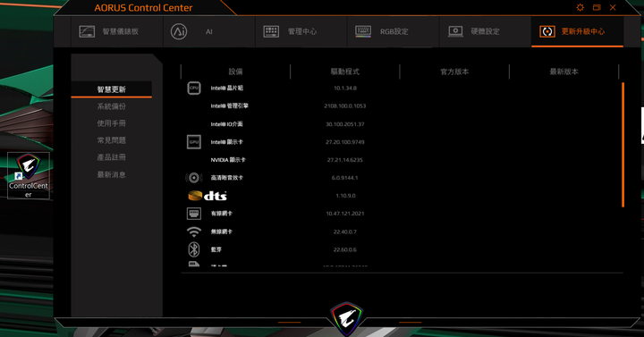This screenshot has width=644, height=337.
Task: Click driver version 10.1.34.8
Action: click(x=345, y=88)
